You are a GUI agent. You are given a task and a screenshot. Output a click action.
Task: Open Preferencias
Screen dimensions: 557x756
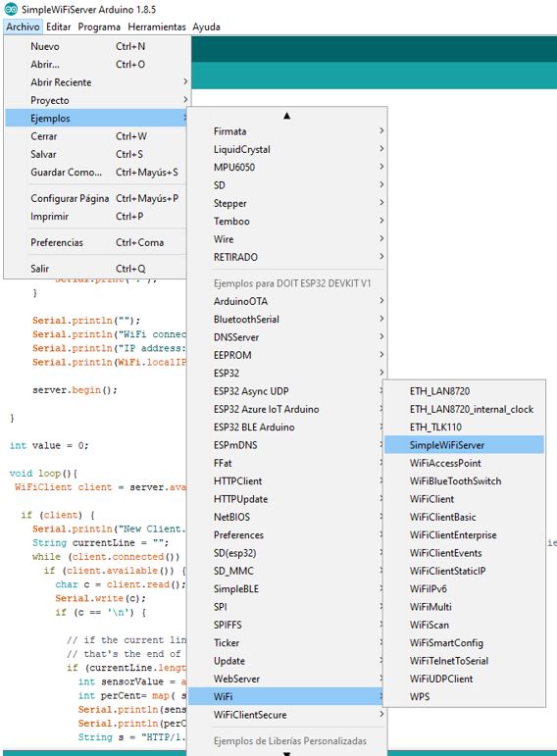[x=95, y=242]
